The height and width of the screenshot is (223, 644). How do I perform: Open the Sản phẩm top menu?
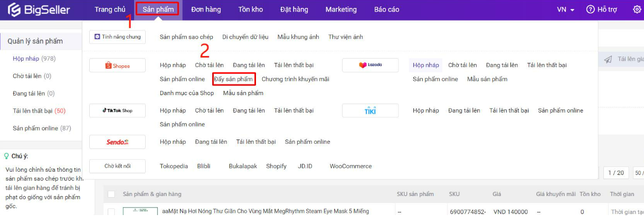[x=158, y=10]
